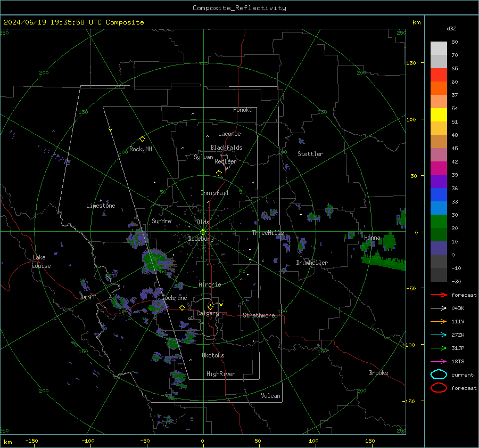The height and width of the screenshot is (448, 479).
Task: Click the 'Olds' map label
Action: [x=203, y=222]
